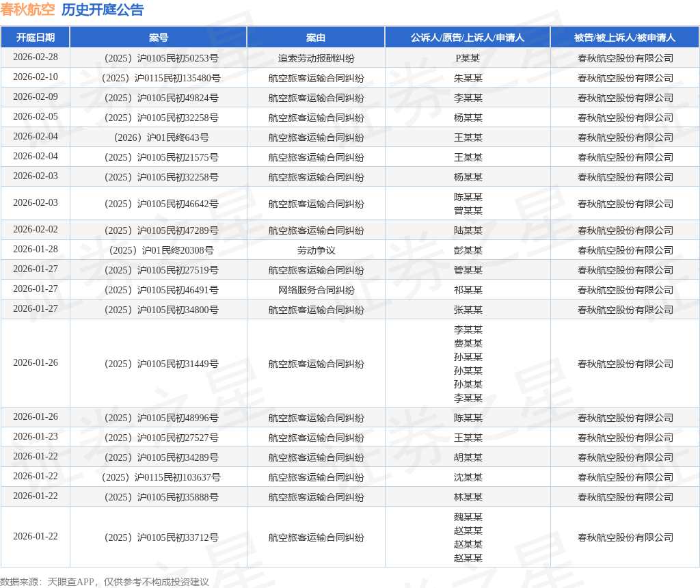Click the date 2026-02-05

(36, 116)
